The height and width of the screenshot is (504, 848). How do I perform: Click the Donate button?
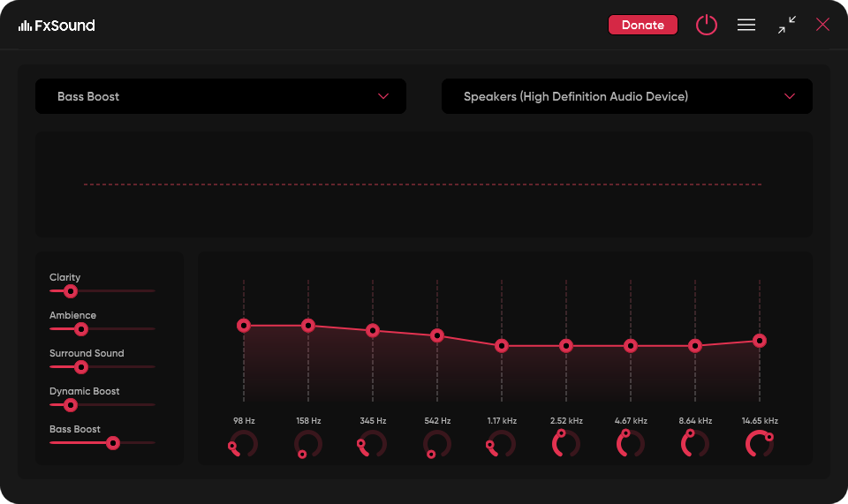tap(642, 25)
